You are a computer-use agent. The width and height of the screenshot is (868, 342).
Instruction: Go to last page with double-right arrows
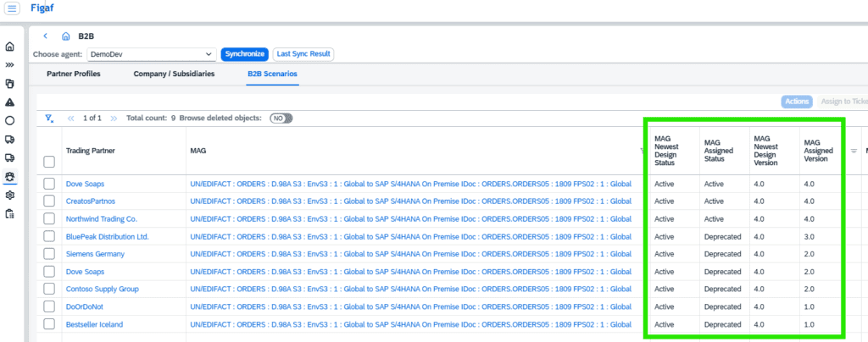[114, 119]
